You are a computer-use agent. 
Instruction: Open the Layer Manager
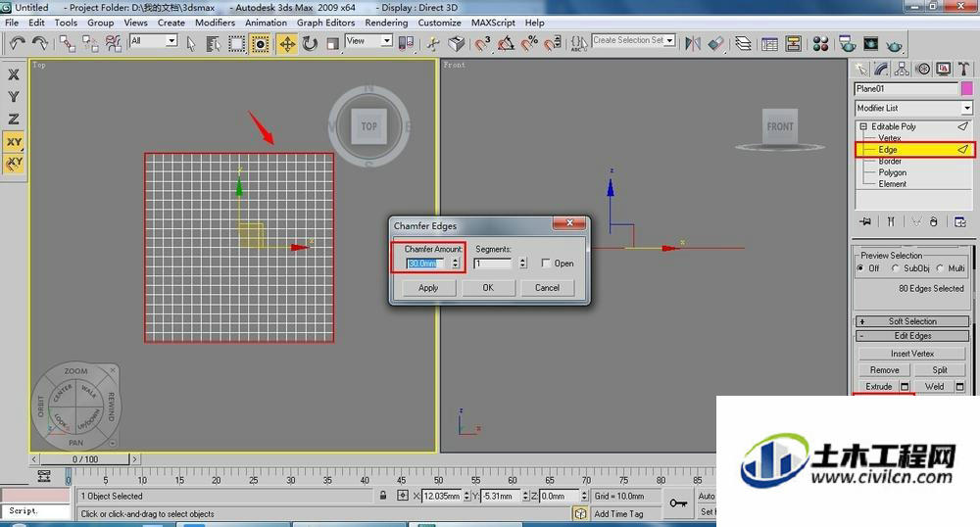pyautogui.click(x=743, y=44)
